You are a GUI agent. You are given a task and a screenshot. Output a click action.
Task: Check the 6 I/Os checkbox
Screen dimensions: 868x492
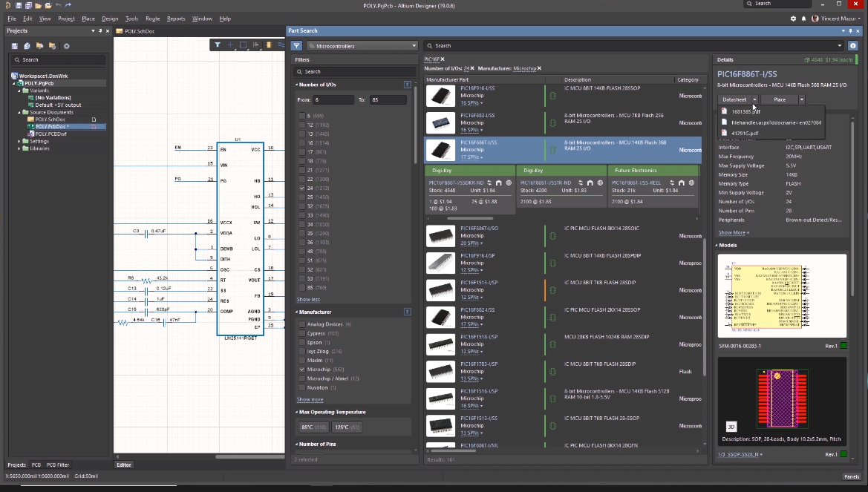click(x=301, y=116)
